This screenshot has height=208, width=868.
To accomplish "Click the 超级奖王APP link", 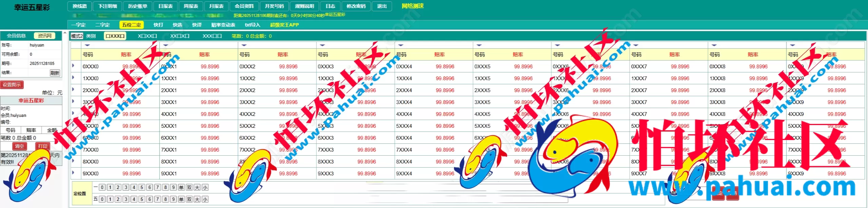I will [284, 25].
